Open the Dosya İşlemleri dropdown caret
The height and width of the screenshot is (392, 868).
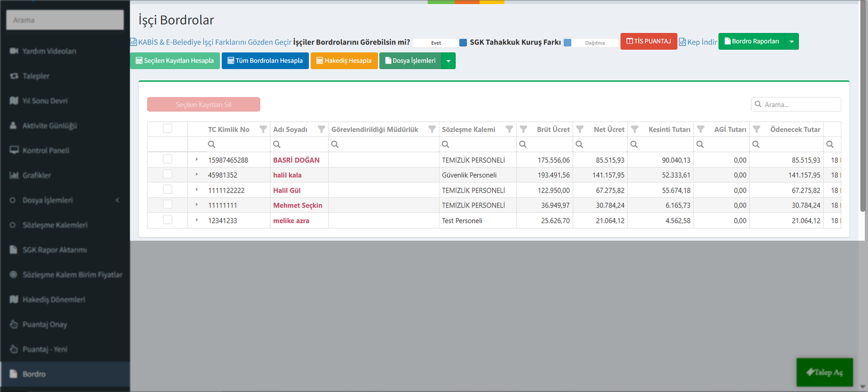448,61
